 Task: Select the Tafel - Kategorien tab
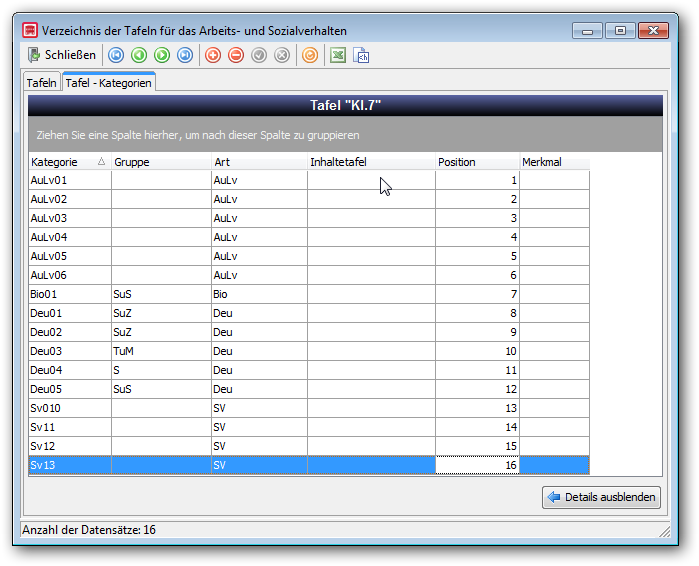point(109,82)
